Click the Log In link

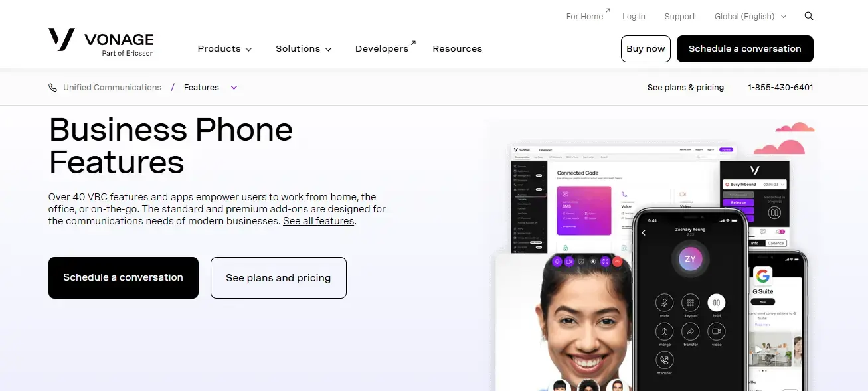(x=634, y=16)
